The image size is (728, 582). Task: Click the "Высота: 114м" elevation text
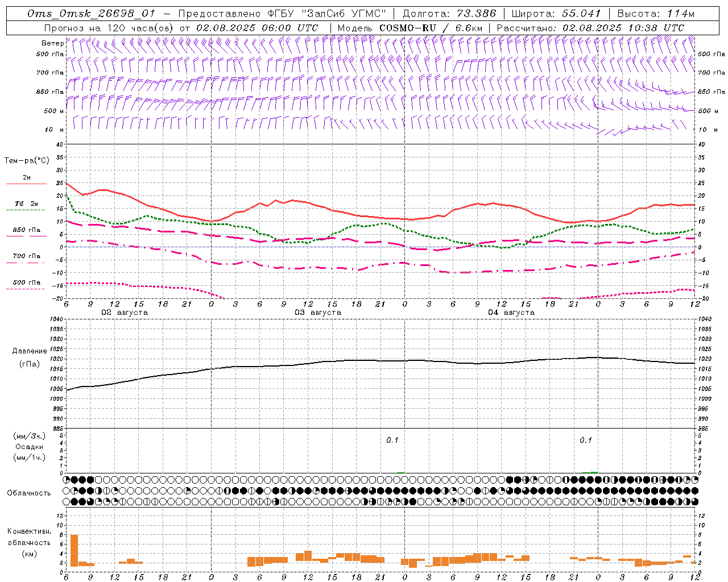coord(656,14)
